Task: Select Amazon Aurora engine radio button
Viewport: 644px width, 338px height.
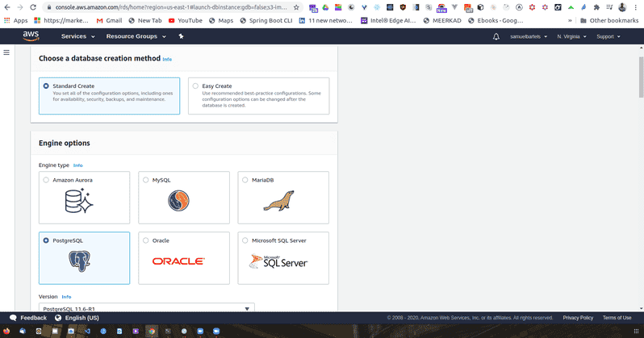Action: [46, 180]
